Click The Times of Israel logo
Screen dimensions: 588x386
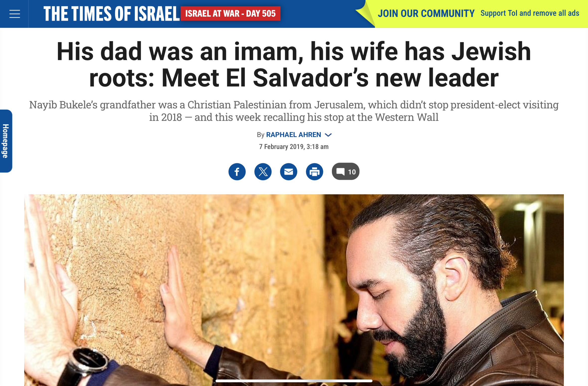(x=111, y=14)
